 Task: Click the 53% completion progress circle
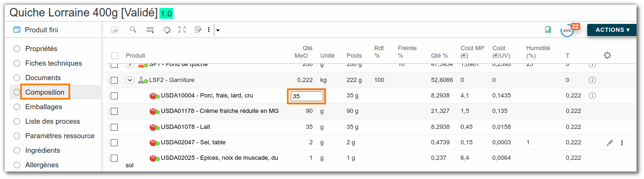[x=567, y=30]
